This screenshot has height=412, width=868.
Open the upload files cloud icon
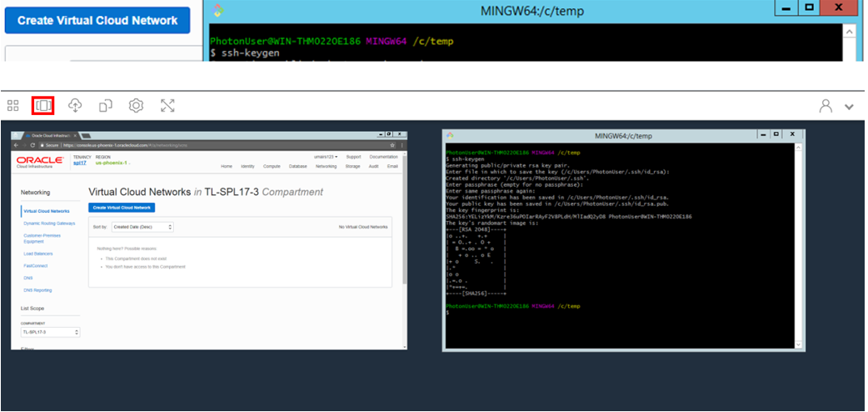(x=75, y=105)
